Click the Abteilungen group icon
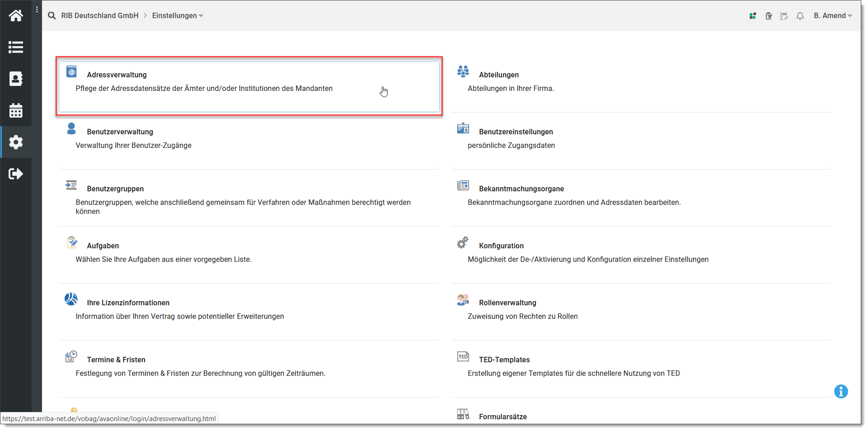 point(463,71)
